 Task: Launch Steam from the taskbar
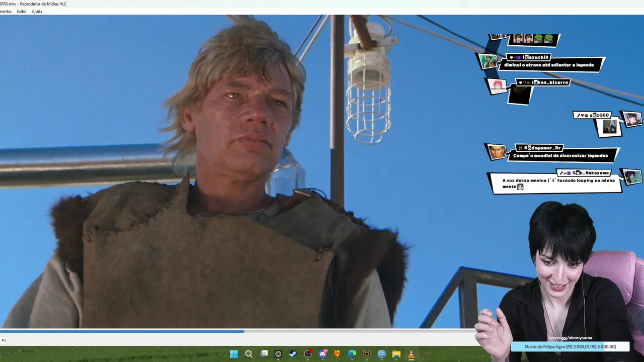tap(293, 354)
